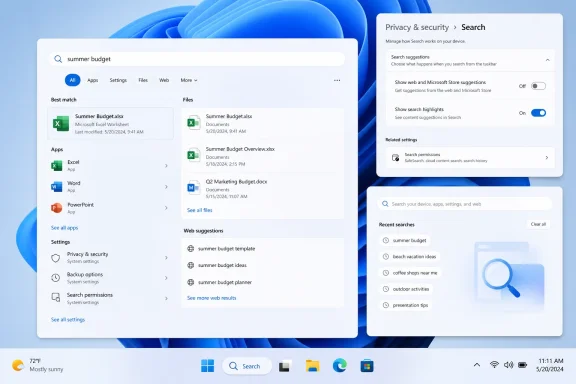The height and width of the screenshot is (384, 576).
Task: Click Search permissions settings icon in results
Action: [55, 298]
